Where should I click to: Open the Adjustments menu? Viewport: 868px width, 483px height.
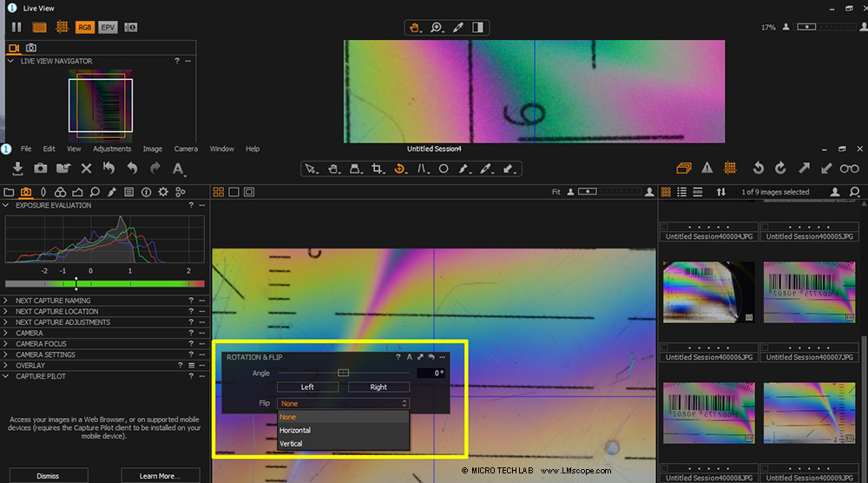pos(112,149)
